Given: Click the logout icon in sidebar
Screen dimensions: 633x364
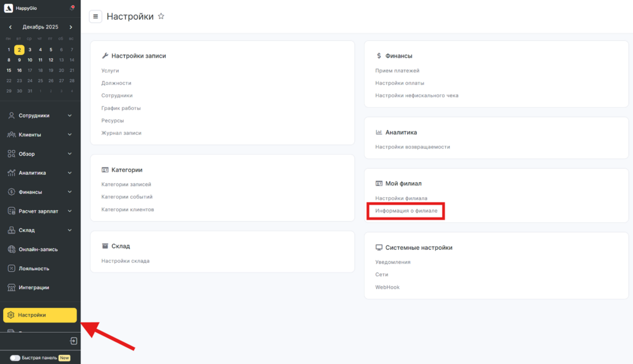Looking at the screenshot, I should (x=73, y=341).
